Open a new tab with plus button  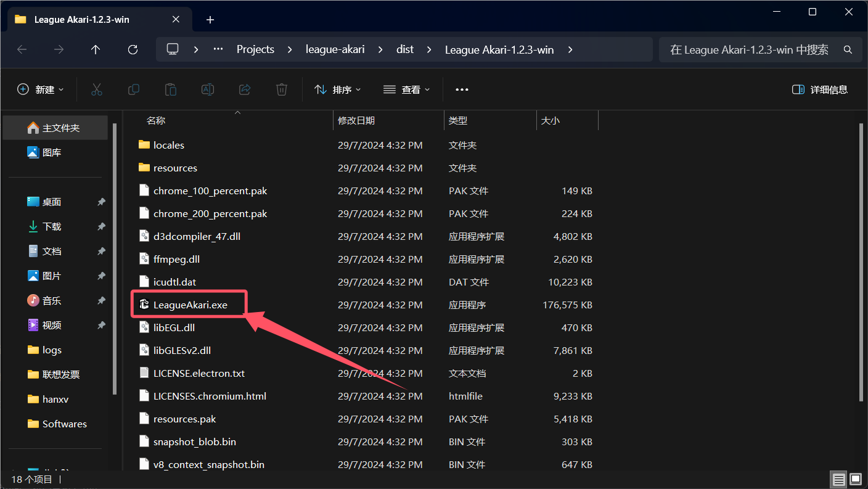[x=210, y=20]
